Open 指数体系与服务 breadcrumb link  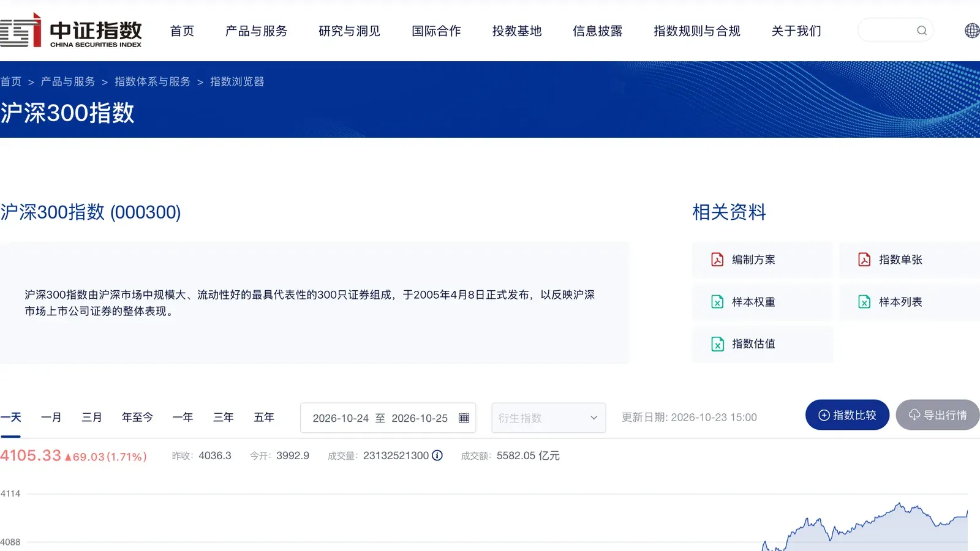(x=153, y=81)
